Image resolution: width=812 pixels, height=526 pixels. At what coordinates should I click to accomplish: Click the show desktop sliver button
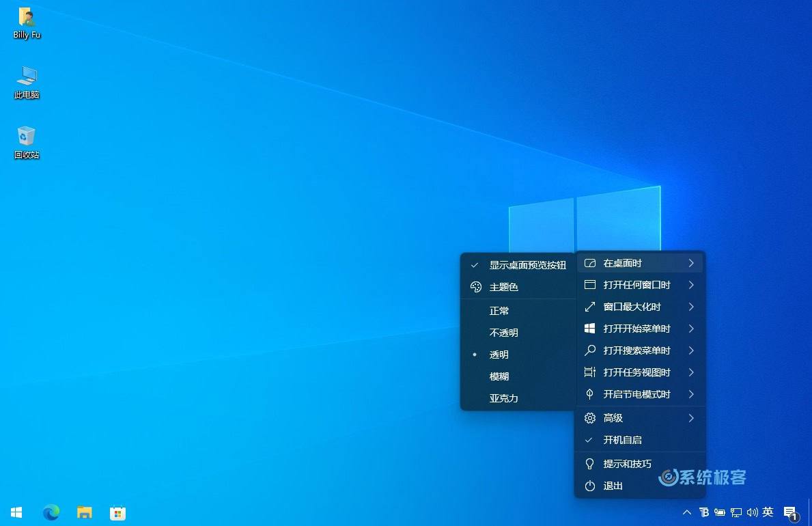click(x=809, y=512)
